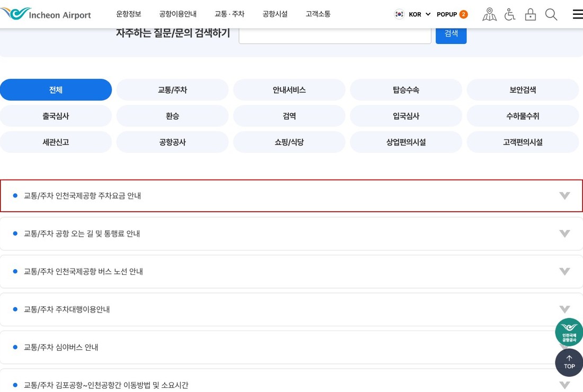Open POPUP notifications with badge 2
Image resolution: width=583 pixels, height=392 pixels.
pos(452,14)
